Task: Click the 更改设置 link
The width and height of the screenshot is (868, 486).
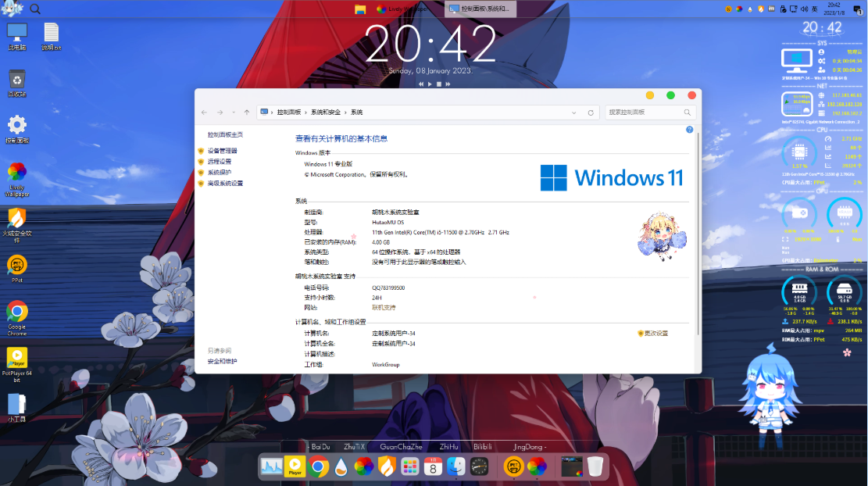Action: click(x=655, y=333)
